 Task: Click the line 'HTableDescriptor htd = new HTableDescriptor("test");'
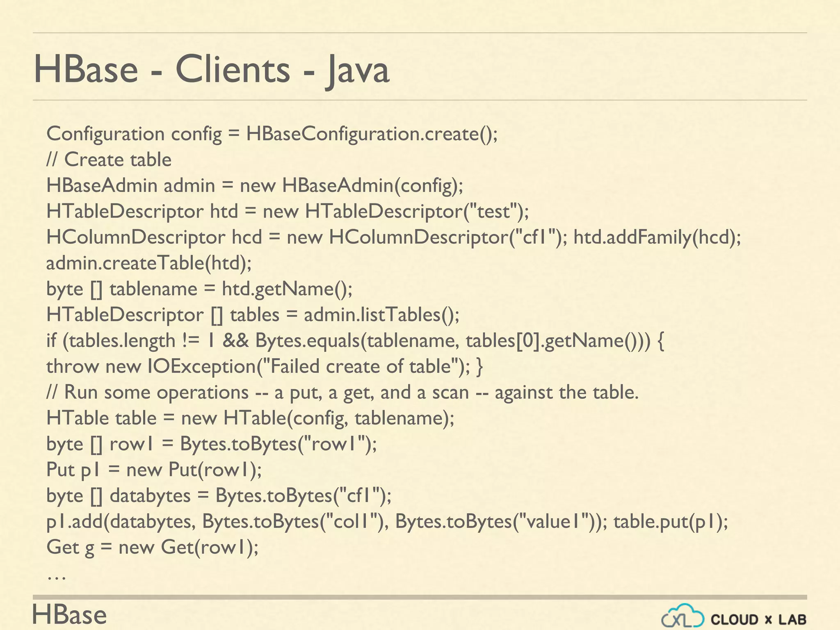pyautogui.click(x=288, y=212)
